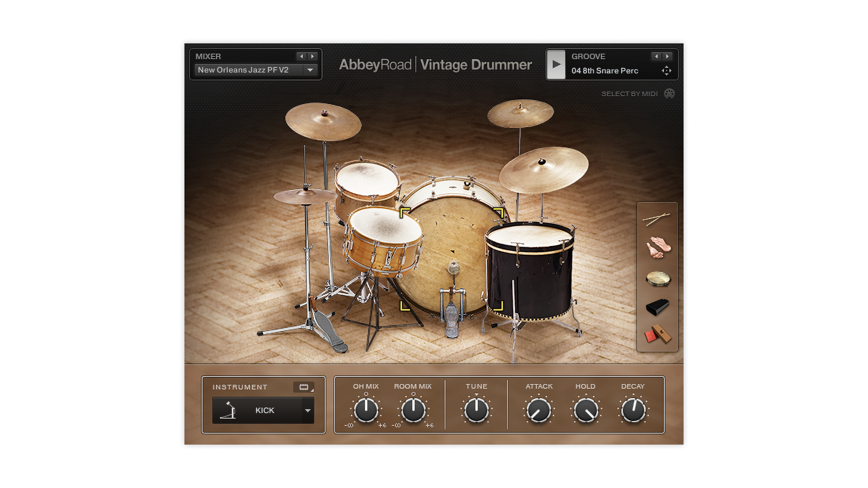Click the groove drag-to-host crosshair icon
The image size is (868, 488).
(666, 70)
